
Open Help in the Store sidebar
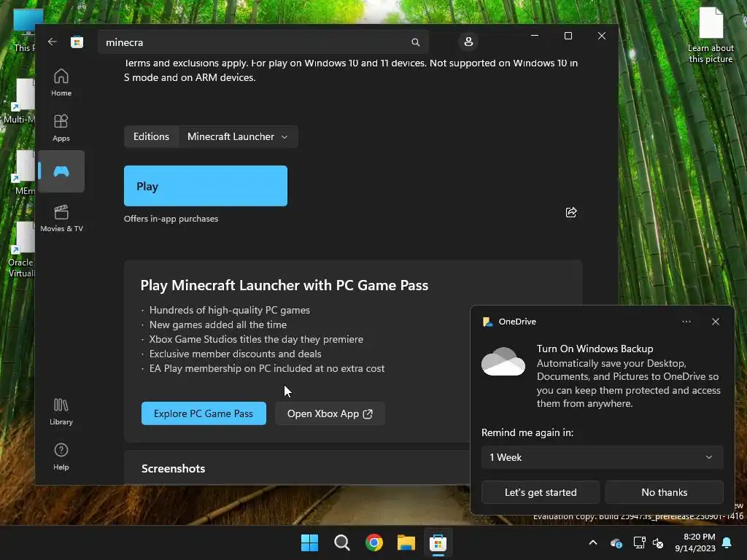(61, 456)
